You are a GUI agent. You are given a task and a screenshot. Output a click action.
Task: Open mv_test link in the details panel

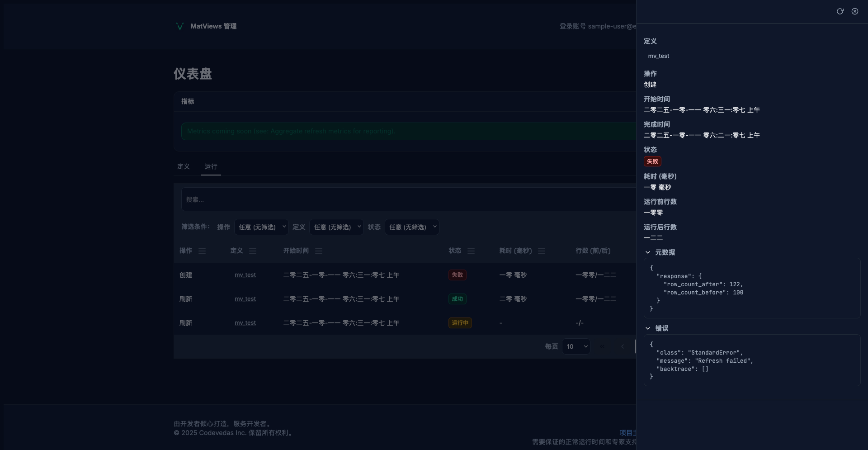pos(658,56)
